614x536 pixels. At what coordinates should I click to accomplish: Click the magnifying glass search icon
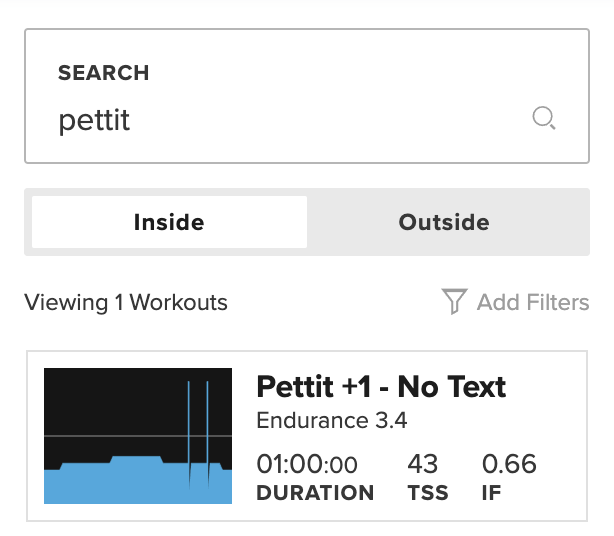(x=543, y=120)
